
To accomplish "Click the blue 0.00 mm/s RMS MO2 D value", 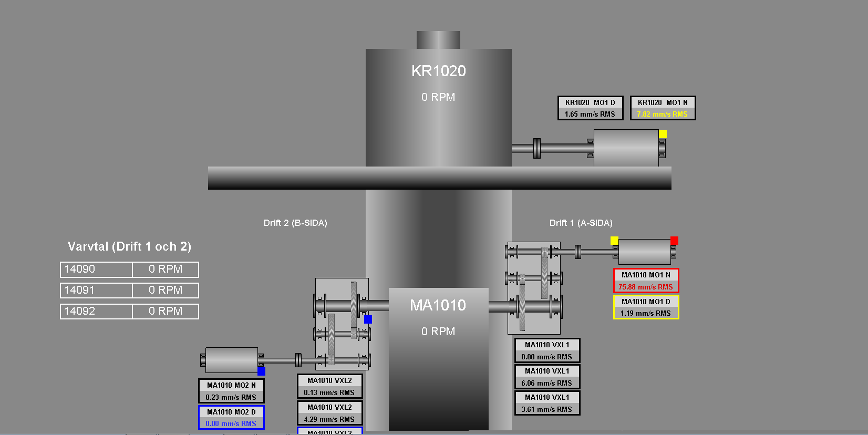I will point(231,423).
